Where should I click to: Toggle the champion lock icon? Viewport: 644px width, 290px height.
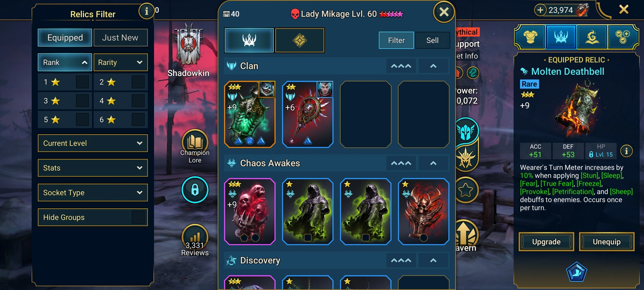point(195,190)
